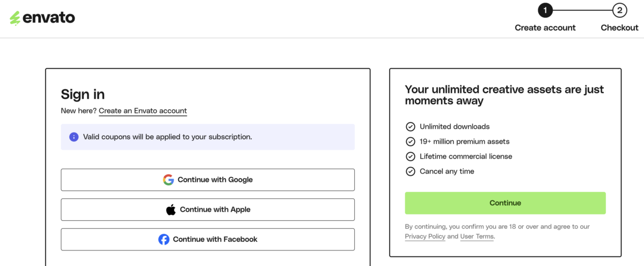The height and width of the screenshot is (266, 644).
Task: Open the User Terms link
Action: (x=477, y=236)
